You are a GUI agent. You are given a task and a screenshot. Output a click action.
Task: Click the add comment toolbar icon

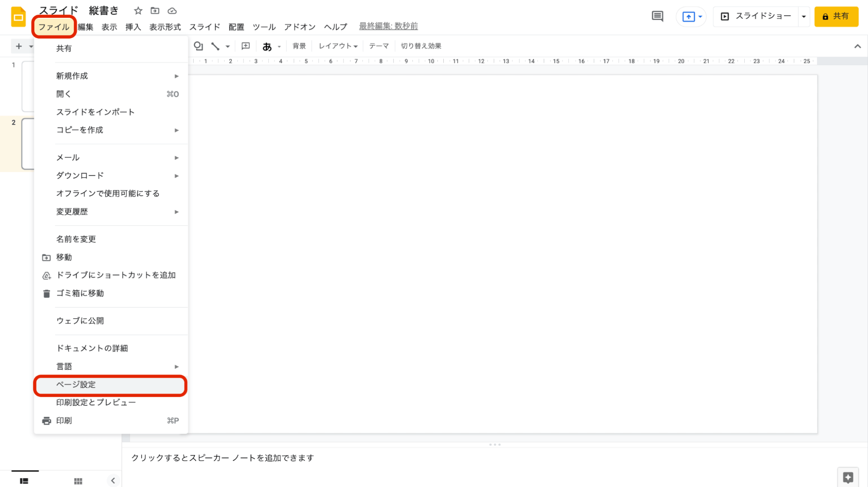[246, 46]
